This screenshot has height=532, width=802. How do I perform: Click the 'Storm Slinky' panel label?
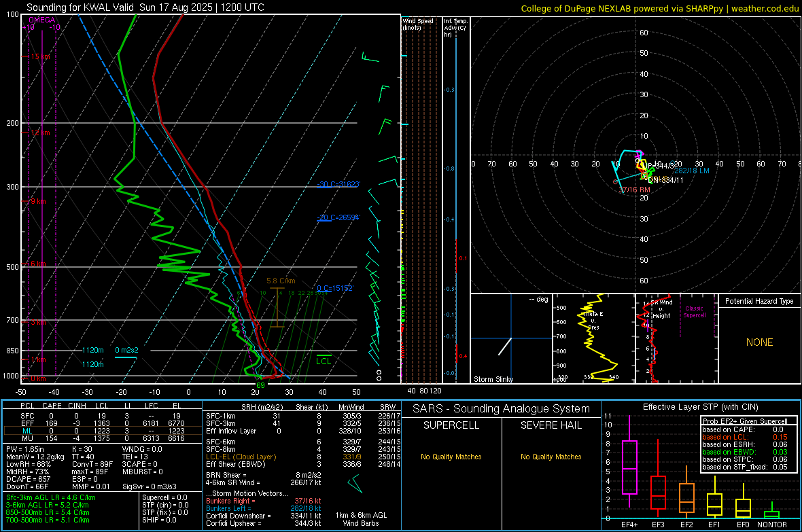(493, 379)
